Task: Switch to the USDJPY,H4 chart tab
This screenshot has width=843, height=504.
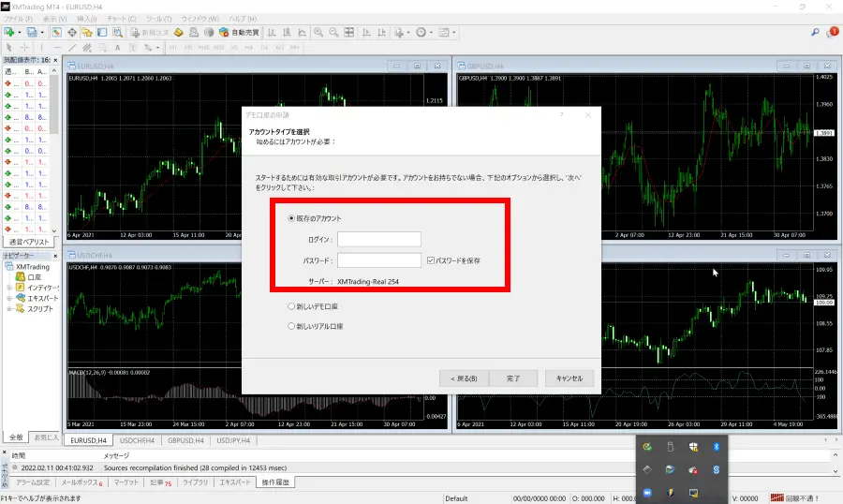Action: [233, 440]
